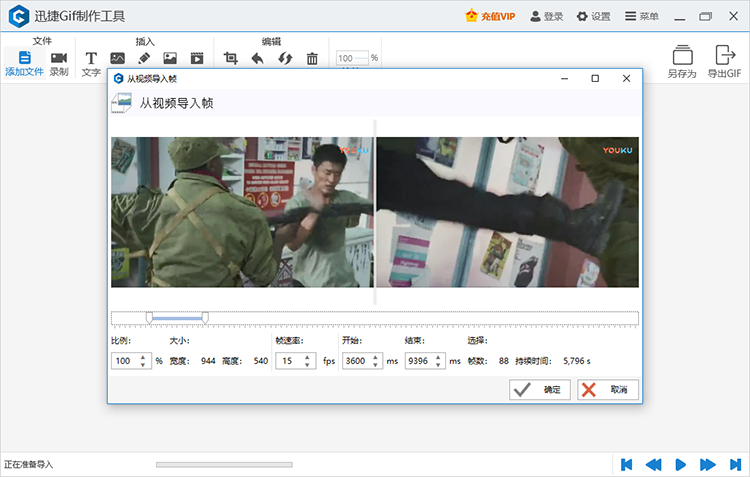The height and width of the screenshot is (477, 750).
Task: Maximize the 从视频导入帧 dialog
Action: click(x=595, y=78)
